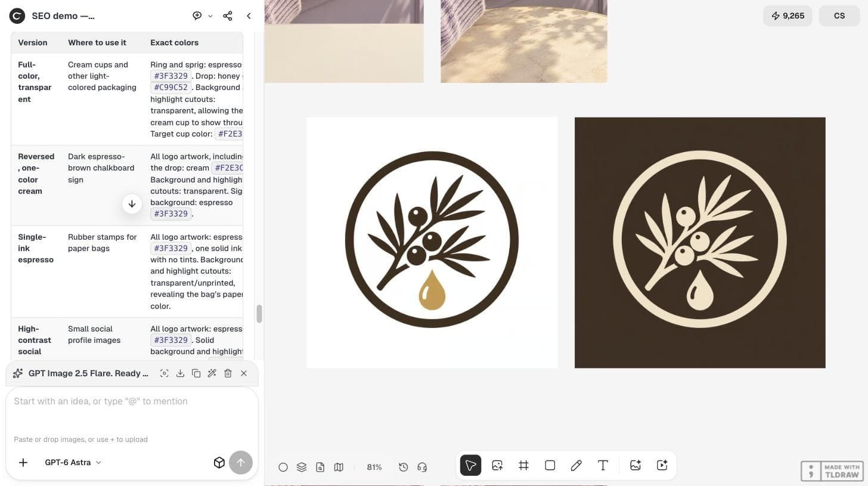Click the AI image generate tool
Image resolution: width=868 pixels, height=486 pixels.
pyautogui.click(x=635, y=465)
